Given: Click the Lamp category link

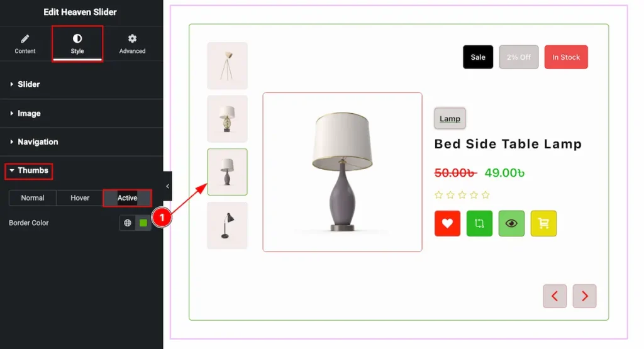Looking at the screenshot, I should [x=450, y=119].
